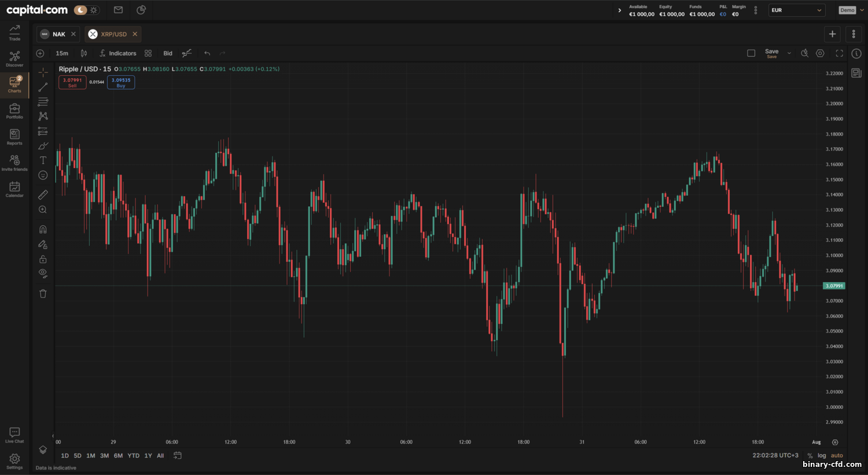Open the candlestick chart style selector
The width and height of the screenshot is (868, 475).
tap(84, 53)
